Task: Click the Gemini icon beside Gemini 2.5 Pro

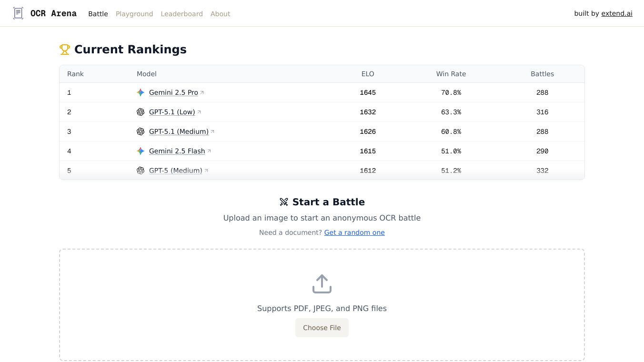Action: (141, 92)
